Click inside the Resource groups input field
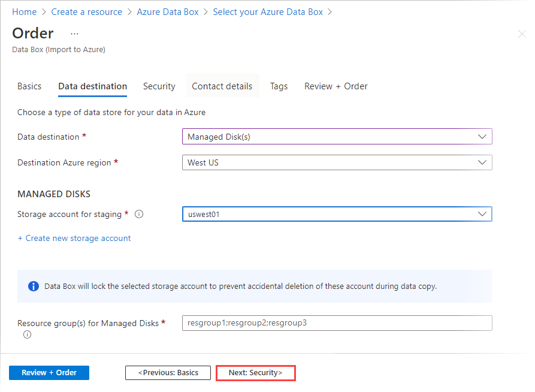Viewport: 535px width, 392px height. click(x=337, y=322)
